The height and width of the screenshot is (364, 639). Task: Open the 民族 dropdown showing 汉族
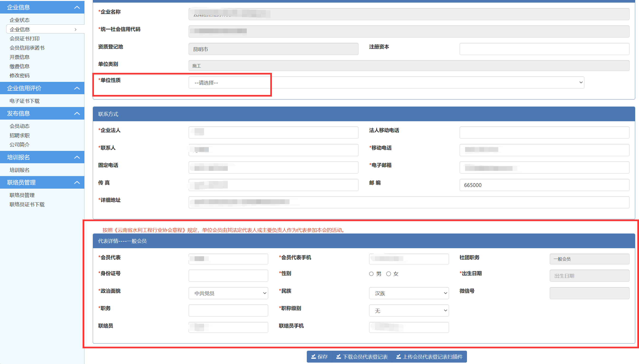(409, 293)
